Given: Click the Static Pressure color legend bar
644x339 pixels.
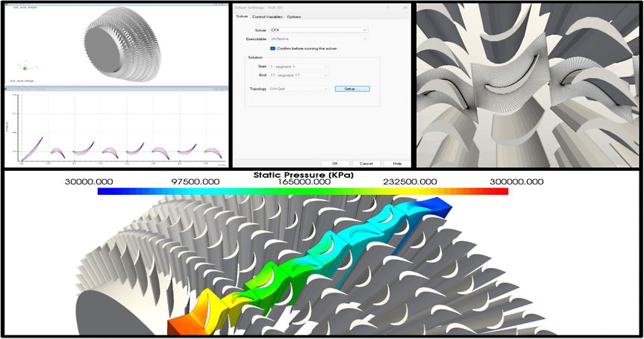Looking at the screenshot, I should tap(303, 191).
